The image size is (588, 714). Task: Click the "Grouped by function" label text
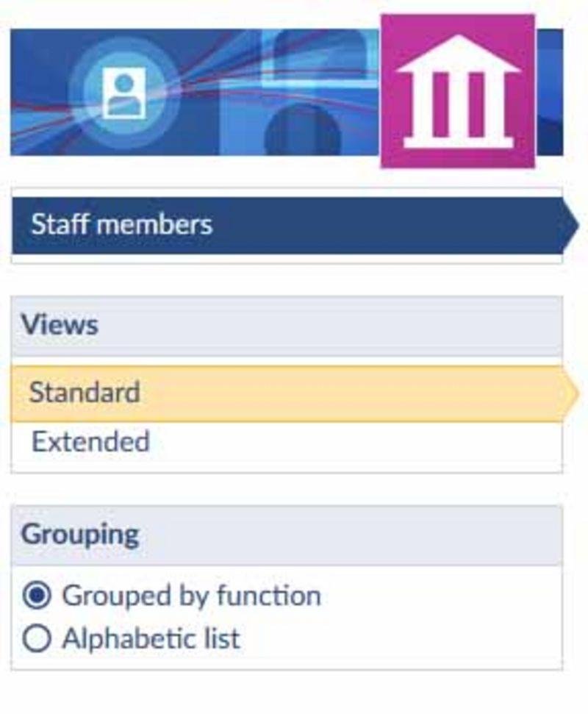pyautogui.click(x=192, y=596)
